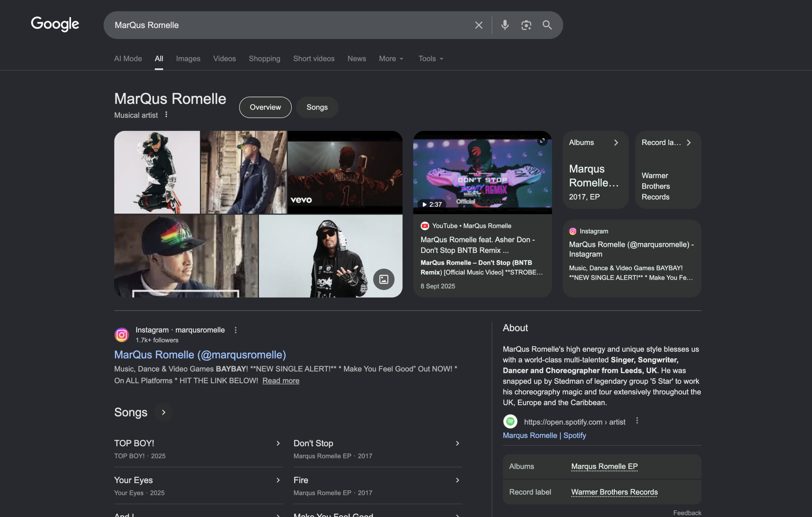
Task: Click the Songs section heading
Action: pos(131,412)
